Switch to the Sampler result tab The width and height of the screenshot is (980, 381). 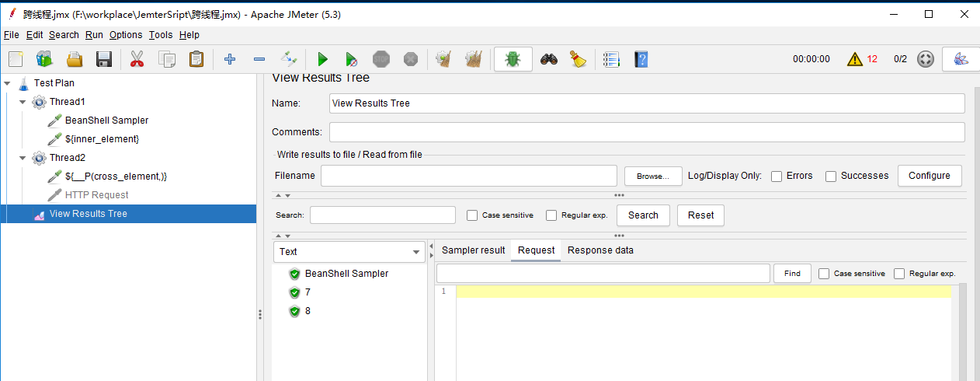pyautogui.click(x=474, y=250)
